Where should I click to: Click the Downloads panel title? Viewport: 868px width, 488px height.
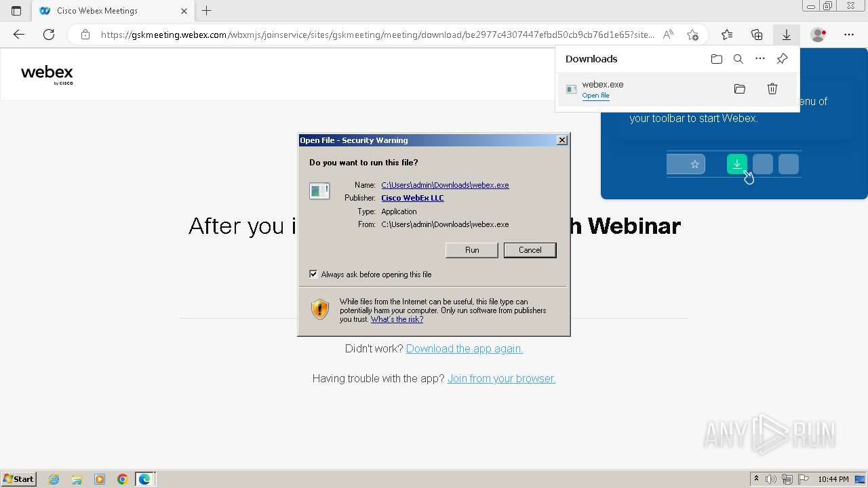(591, 59)
